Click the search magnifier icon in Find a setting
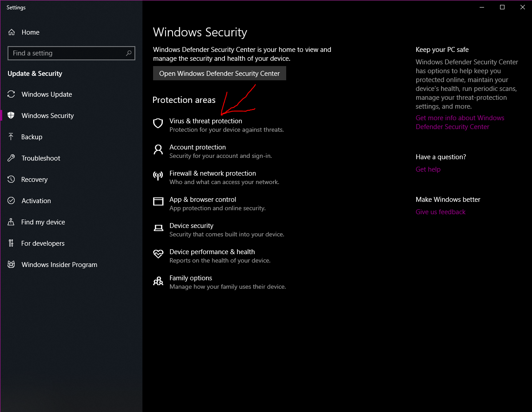 129,53
